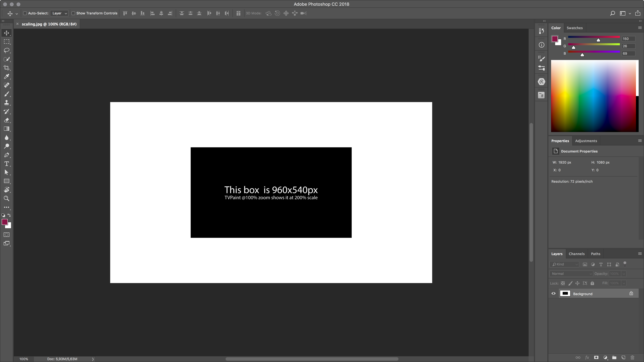This screenshot has width=644, height=362.
Task: Select the Hand tool
Action: (x=7, y=190)
